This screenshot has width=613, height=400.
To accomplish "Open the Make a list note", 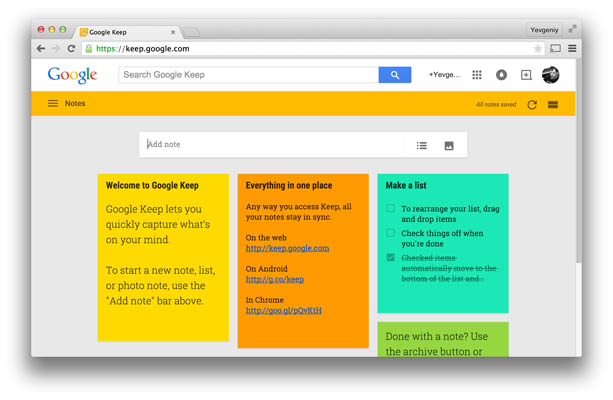I will click(x=443, y=243).
